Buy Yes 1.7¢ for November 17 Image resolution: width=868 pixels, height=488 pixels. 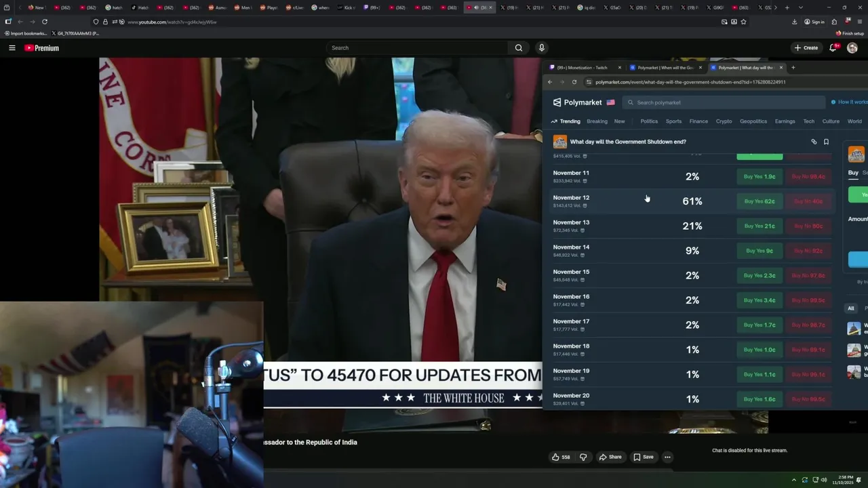click(x=759, y=325)
